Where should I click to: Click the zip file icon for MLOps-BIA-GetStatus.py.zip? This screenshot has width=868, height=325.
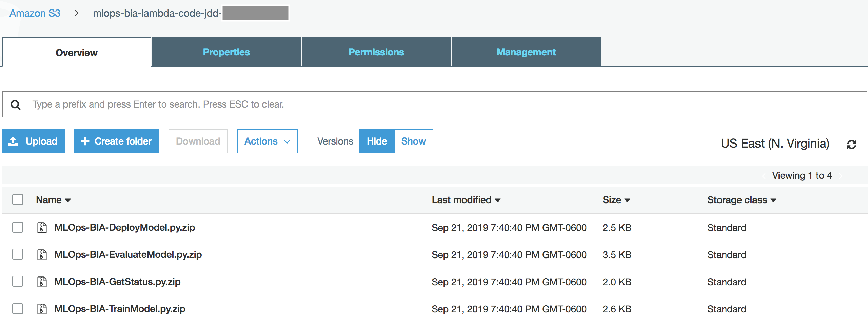(42, 282)
